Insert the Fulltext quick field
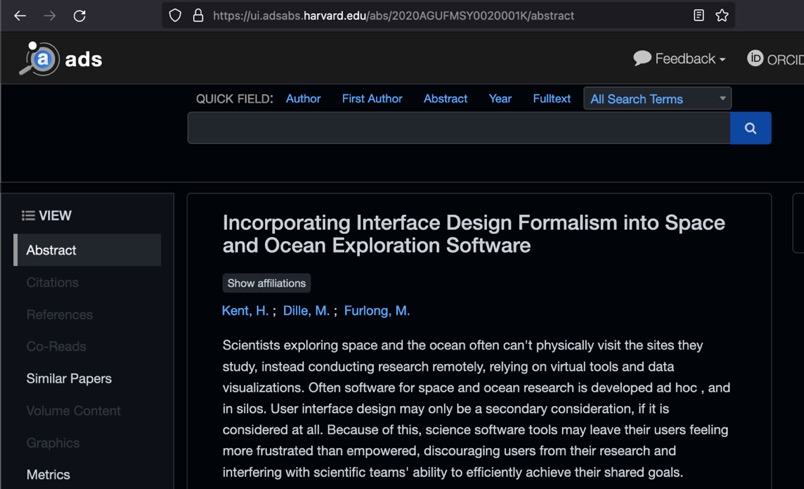Viewport: 804px width, 489px height. 551,99
